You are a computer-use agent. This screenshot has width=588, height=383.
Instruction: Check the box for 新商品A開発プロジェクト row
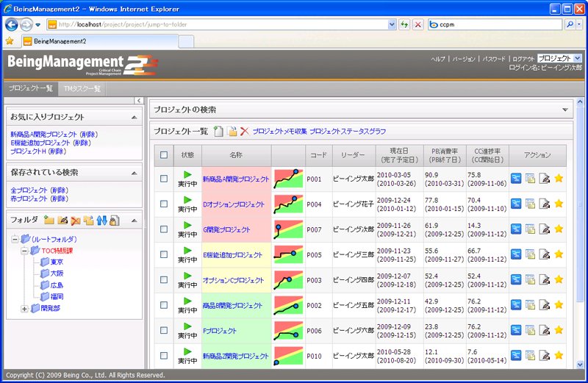[x=164, y=179]
